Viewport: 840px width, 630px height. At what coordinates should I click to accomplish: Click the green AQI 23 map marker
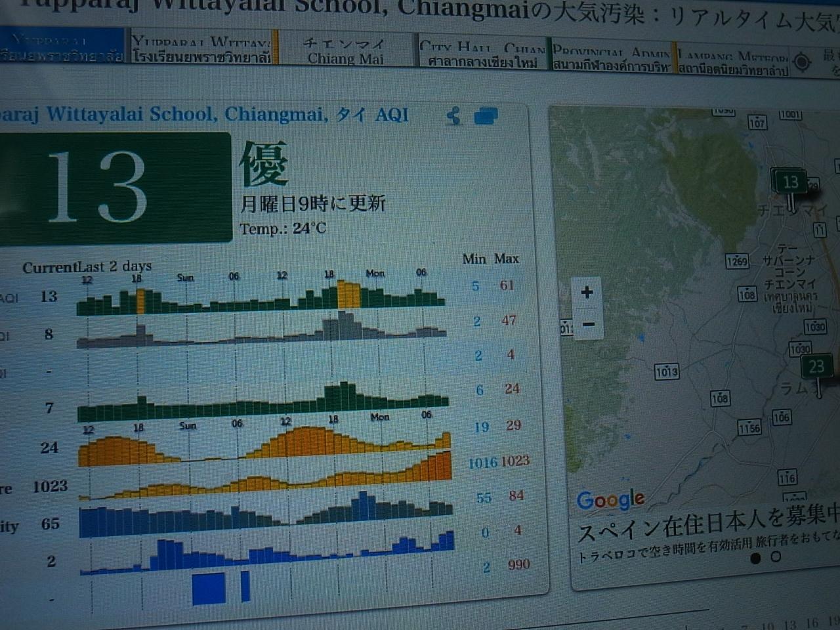click(816, 367)
